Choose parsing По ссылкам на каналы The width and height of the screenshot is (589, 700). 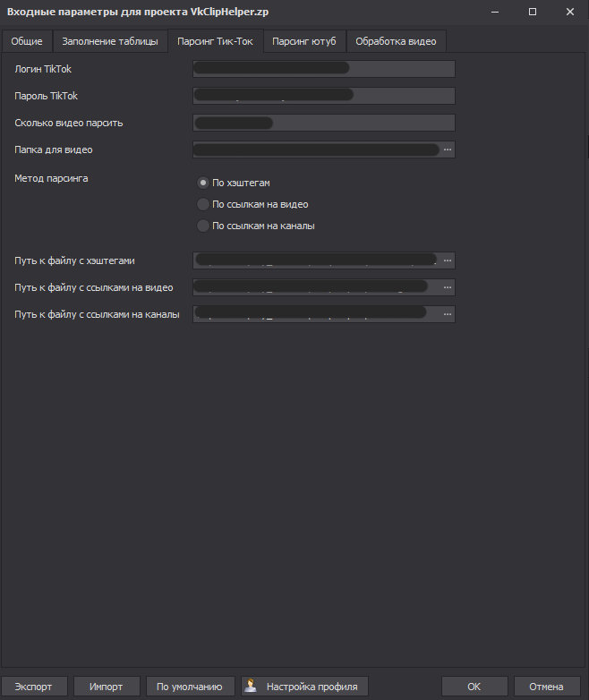[x=203, y=226]
